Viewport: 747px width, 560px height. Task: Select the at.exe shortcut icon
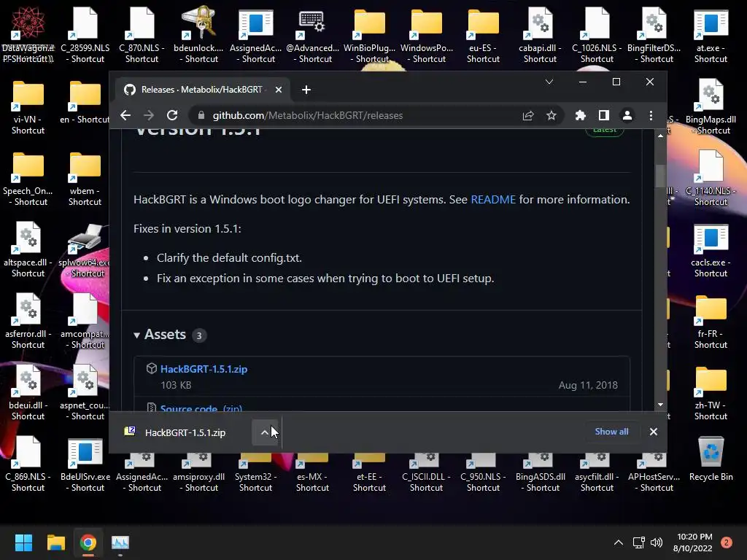tap(711, 35)
